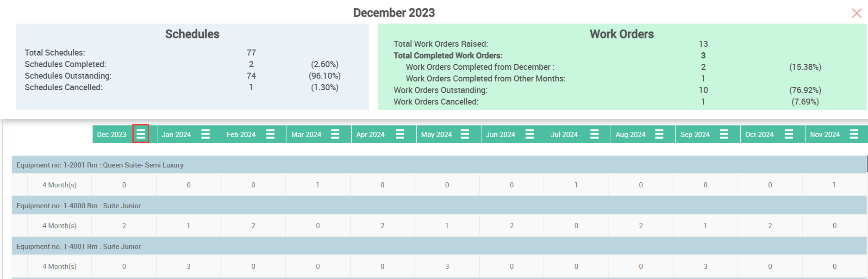This screenshot has width=868, height=279.
Task: Open the Feb-2024 hamburger menu icon
Action: 270,134
